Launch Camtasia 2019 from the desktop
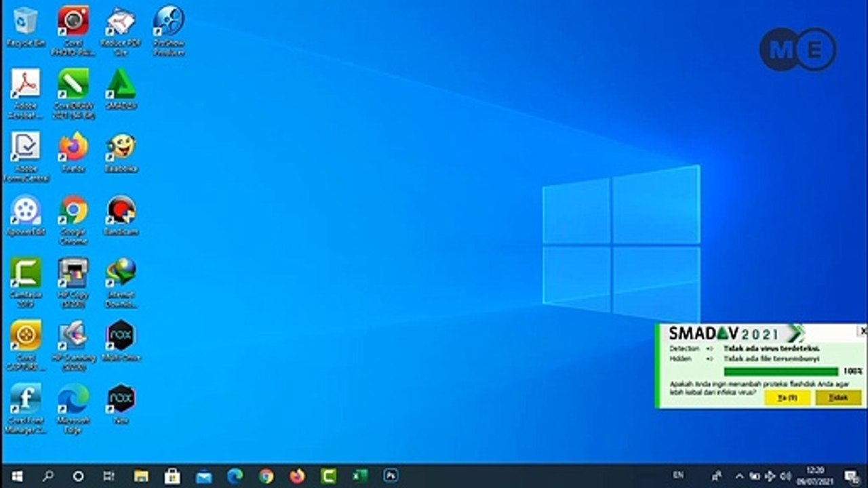Screen dimensions: 868x488 tap(25, 282)
